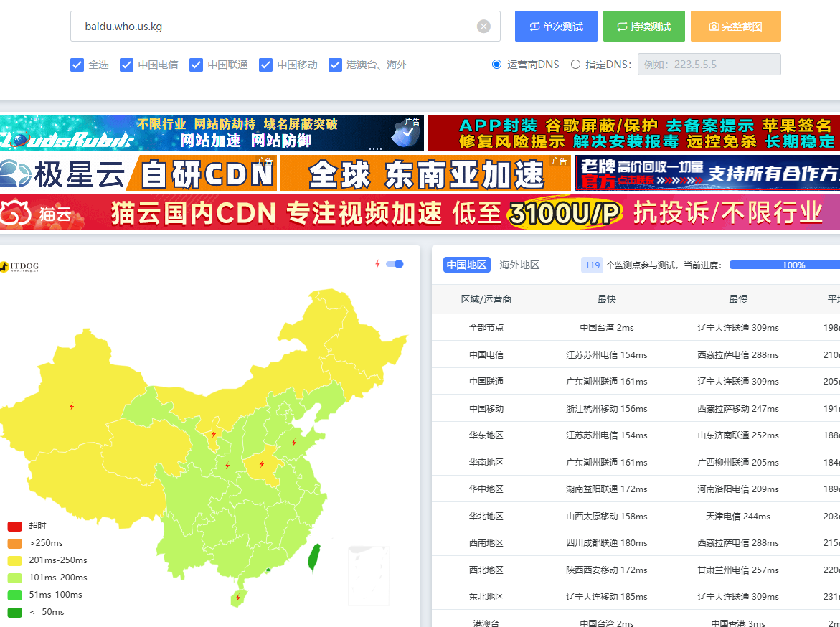The width and height of the screenshot is (840, 627).
Task: Click the ITDOG logo above the map
Action: coord(19,266)
